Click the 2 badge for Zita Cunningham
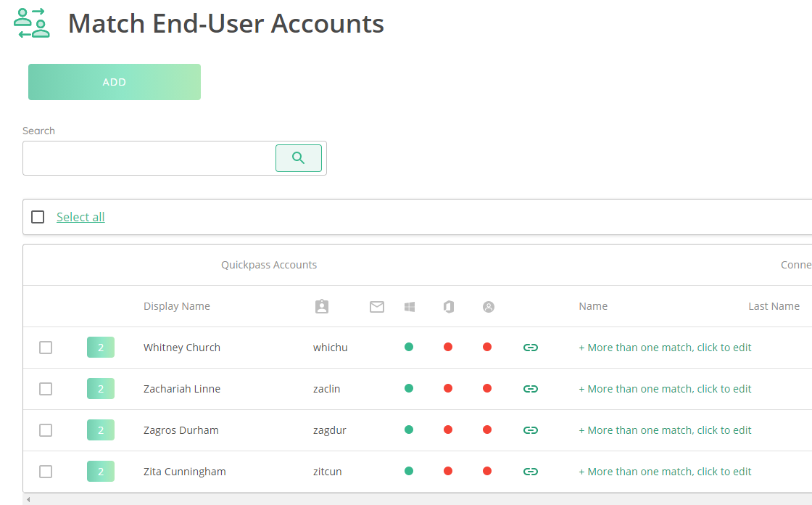 coord(101,472)
